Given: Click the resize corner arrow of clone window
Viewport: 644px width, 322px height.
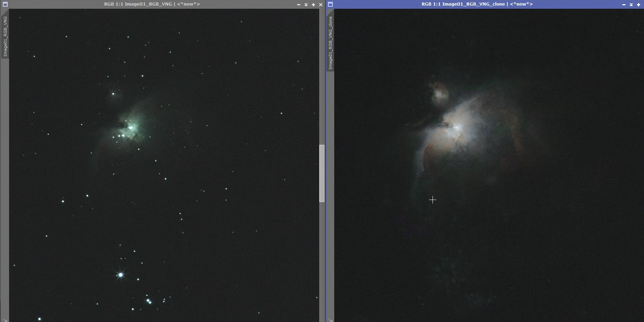Looking at the screenshot, I should 330,320.
